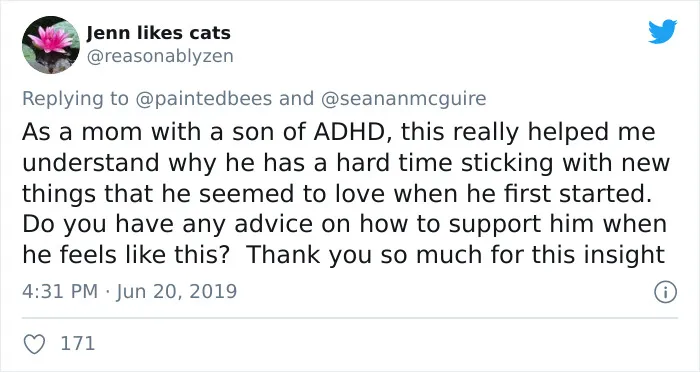The image size is (700, 372).
Task: Click the word and between the mentions
Action: (296, 98)
